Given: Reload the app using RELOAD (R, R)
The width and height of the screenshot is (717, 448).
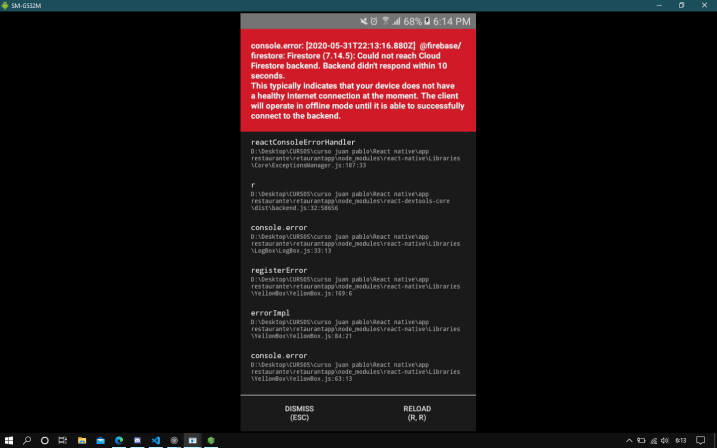Looking at the screenshot, I should 417,413.
